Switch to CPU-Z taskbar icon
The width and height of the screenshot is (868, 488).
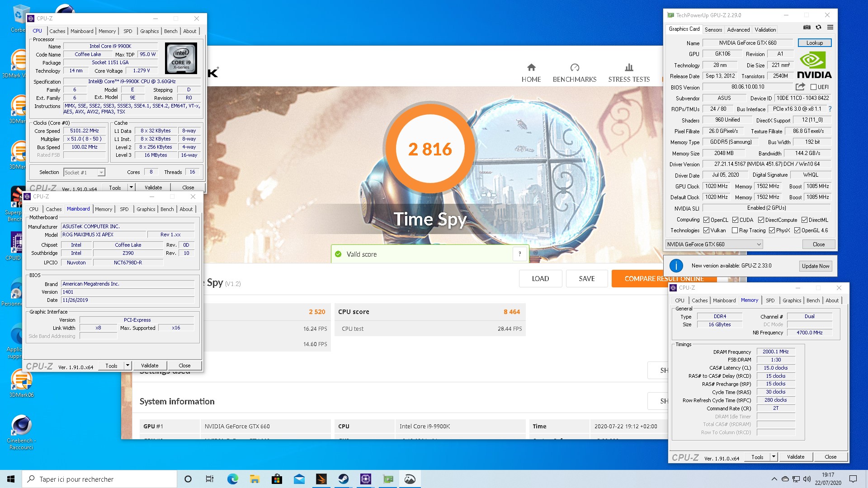coord(365,479)
